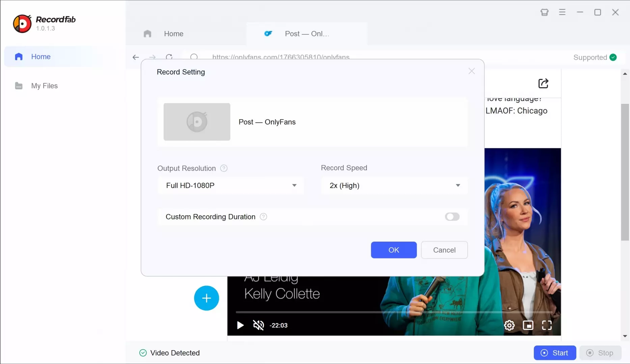Toggle Custom Recording Duration switch
The width and height of the screenshot is (630, 364).
pos(452,217)
